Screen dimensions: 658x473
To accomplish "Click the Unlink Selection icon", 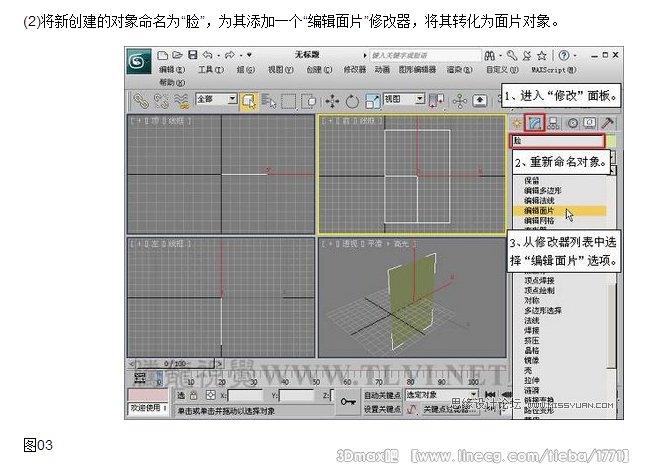I will point(161,101).
